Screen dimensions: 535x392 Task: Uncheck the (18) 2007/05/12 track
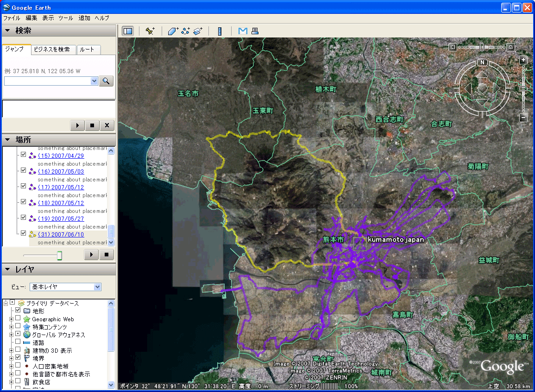click(23, 201)
